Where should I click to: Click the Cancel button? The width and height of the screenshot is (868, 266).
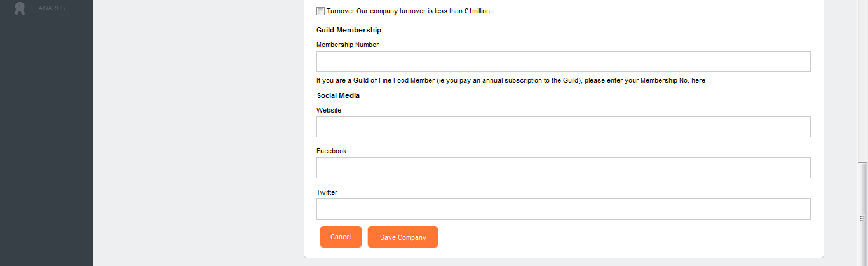[341, 237]
